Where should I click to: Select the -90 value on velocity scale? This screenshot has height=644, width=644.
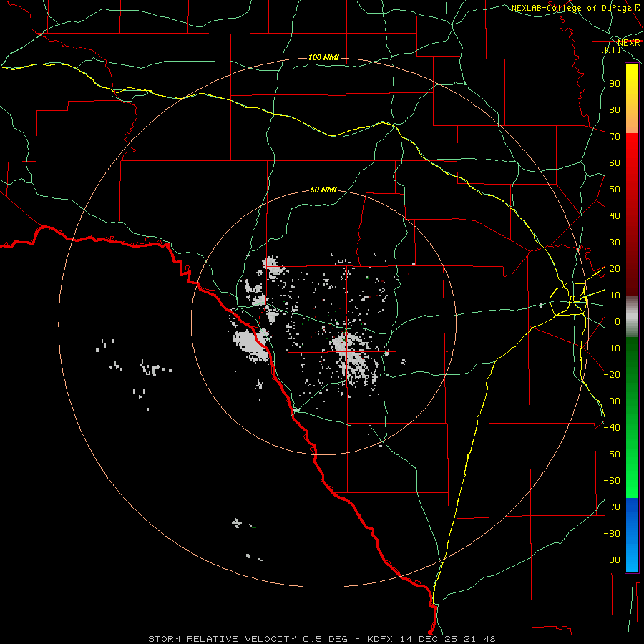pyautogui.click(x=612, y=560)
